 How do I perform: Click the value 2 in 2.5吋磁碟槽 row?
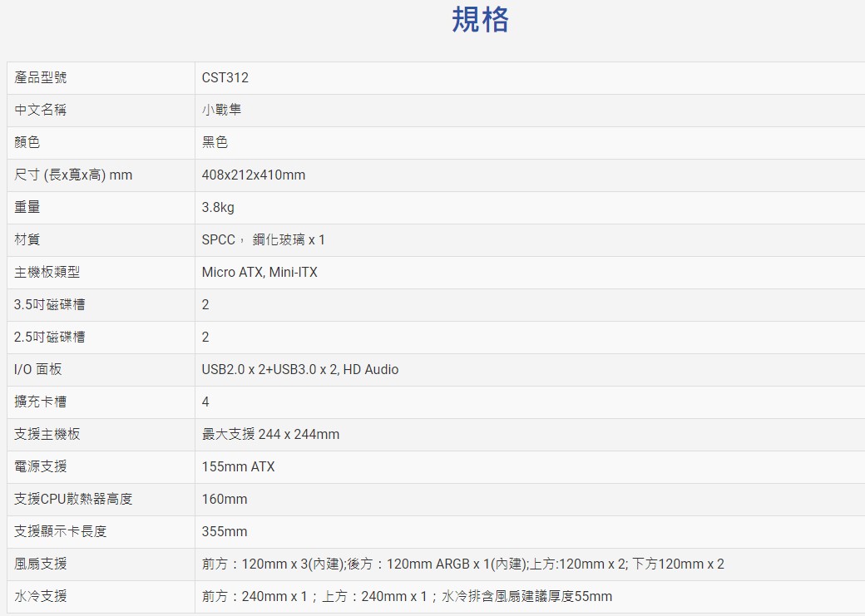pos(205,338)
